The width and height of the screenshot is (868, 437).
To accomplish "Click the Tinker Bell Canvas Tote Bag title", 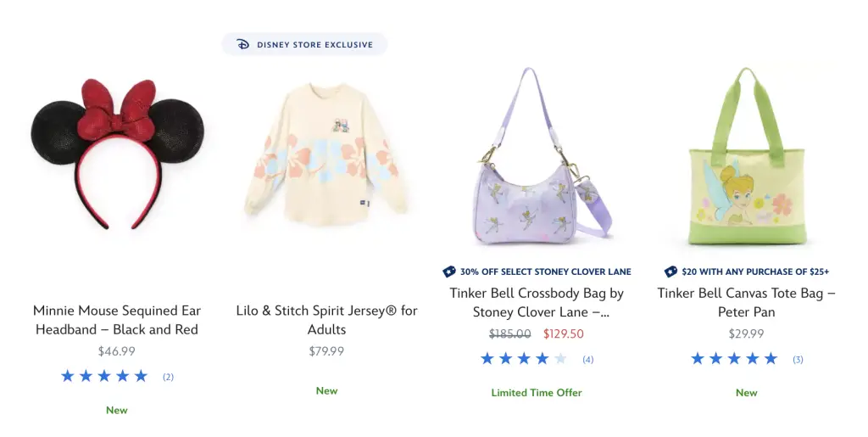I will [746, 302].
